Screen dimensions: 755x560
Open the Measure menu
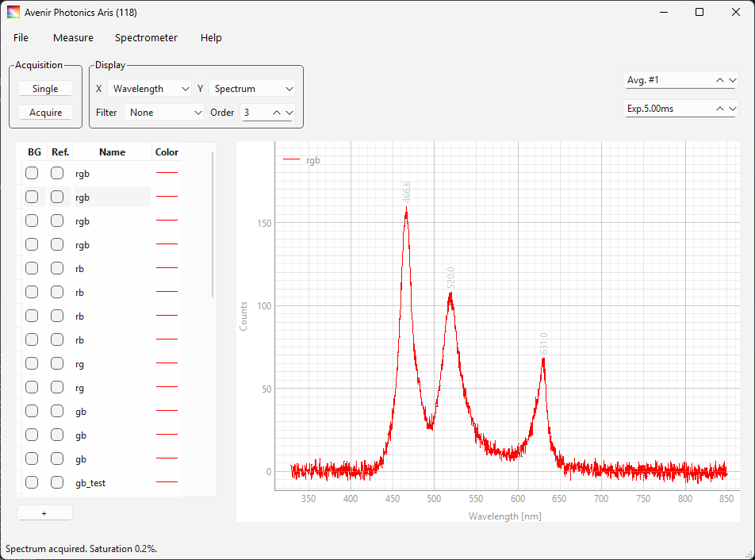[x=73, y=38]
